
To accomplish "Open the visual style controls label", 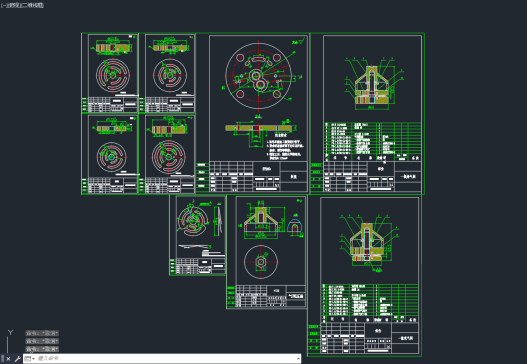I will (32, 5).
